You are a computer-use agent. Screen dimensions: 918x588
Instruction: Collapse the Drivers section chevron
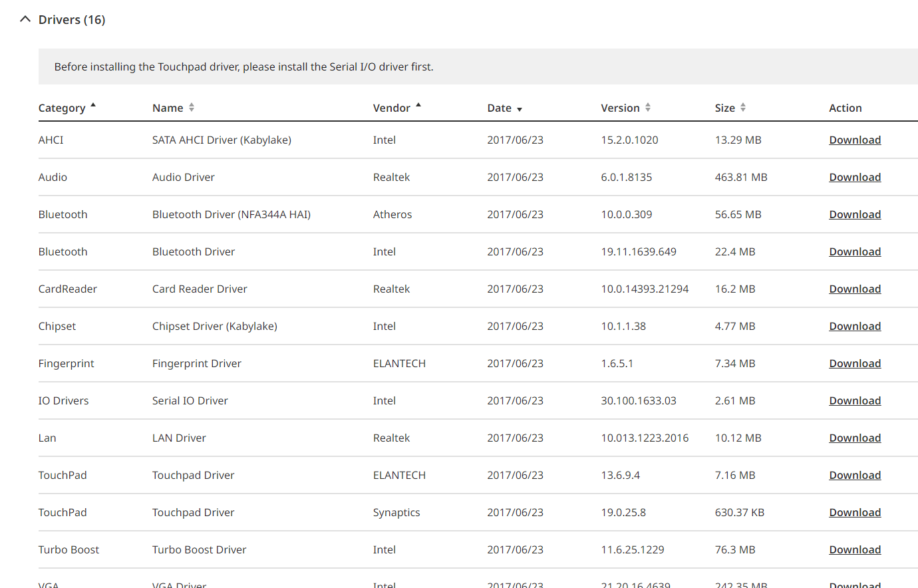click(x=25, y=19)
